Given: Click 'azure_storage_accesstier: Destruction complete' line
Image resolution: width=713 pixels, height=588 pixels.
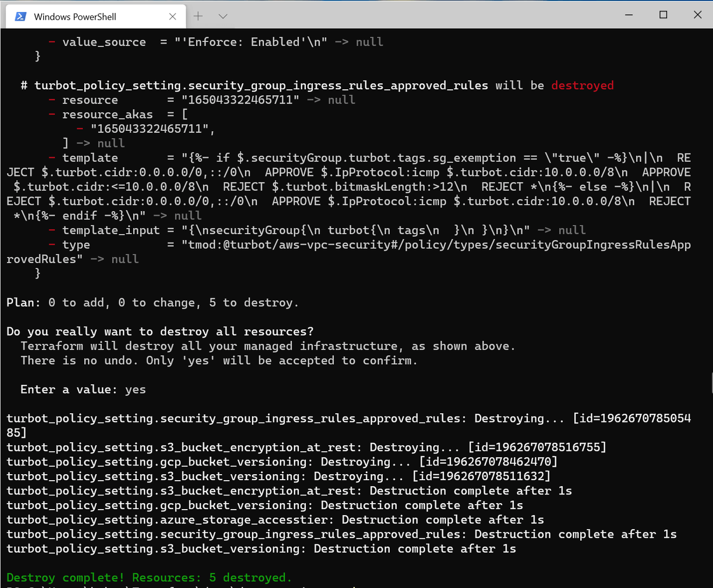Looking at the screenshot, I should click(275, 520).
